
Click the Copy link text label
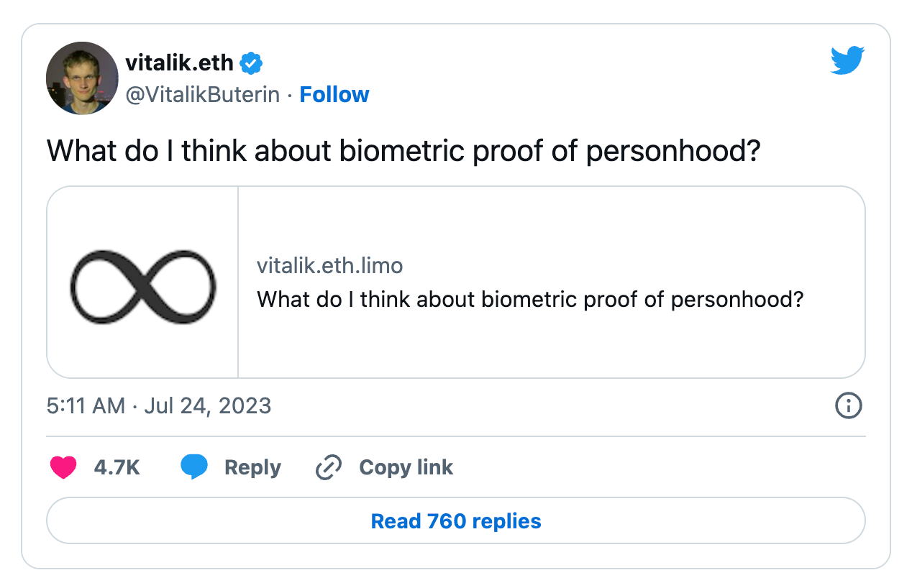(406, 467)
